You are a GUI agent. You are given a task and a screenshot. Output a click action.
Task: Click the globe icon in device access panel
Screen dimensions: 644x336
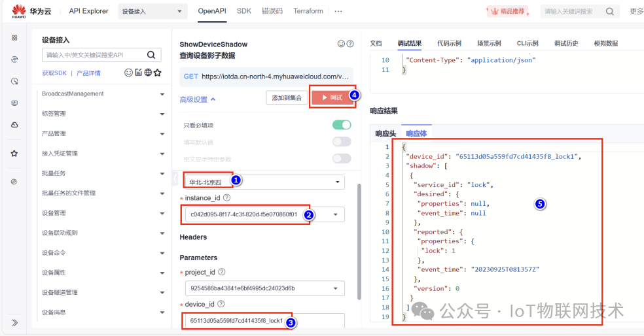click(148, 73)
